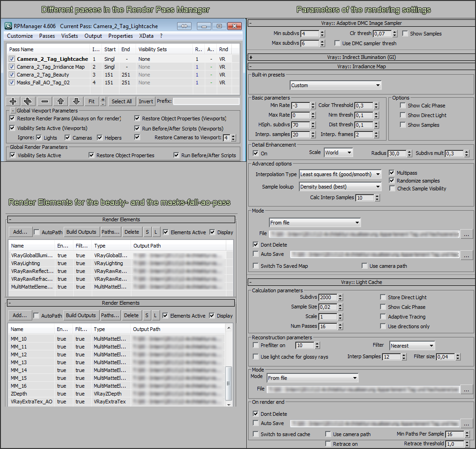The image size is (476, 449).
Task: Open the Built-in presets Custom dropdown
Action: coord(336,85)
